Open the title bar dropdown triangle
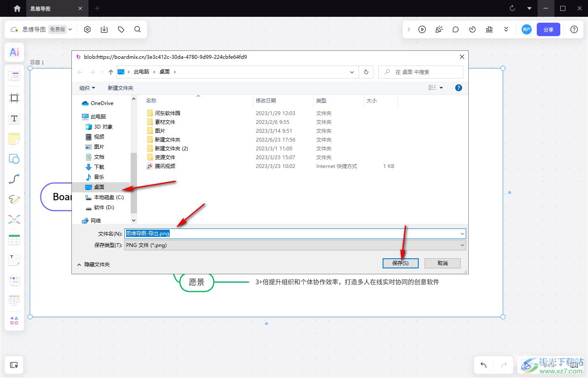This screenshot has height=378, width=588. (529, 8)
